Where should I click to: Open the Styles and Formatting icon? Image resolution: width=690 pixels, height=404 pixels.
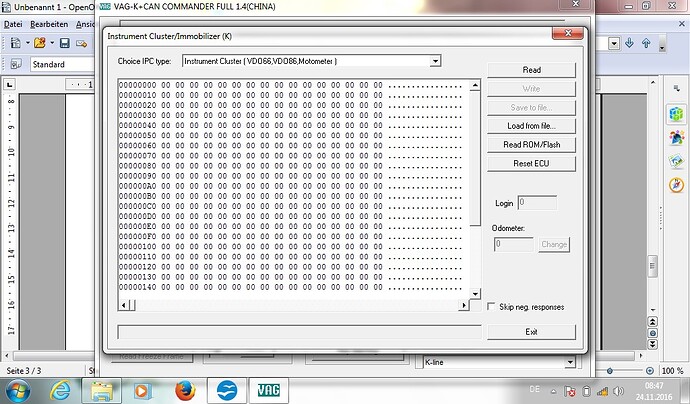pos(16,64)
